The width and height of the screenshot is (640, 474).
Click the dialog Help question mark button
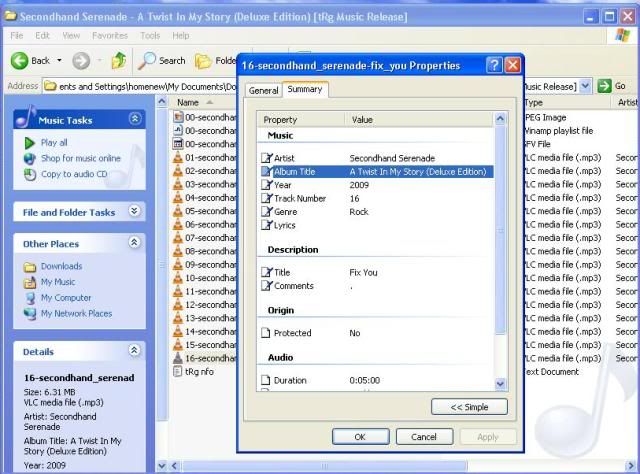point(493,65)
